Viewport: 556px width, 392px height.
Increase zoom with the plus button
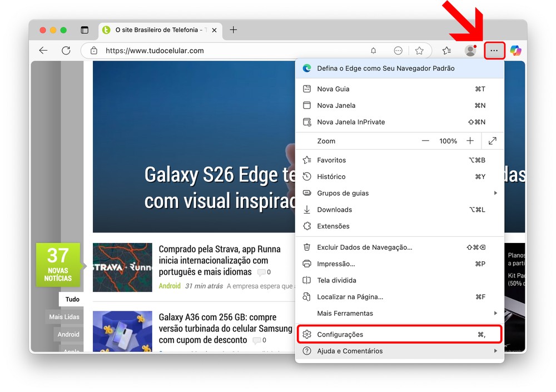pos(470,141)
